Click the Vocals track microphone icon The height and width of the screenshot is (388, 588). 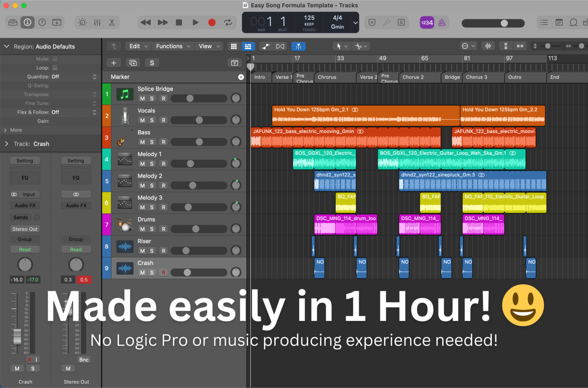point(125,116)
